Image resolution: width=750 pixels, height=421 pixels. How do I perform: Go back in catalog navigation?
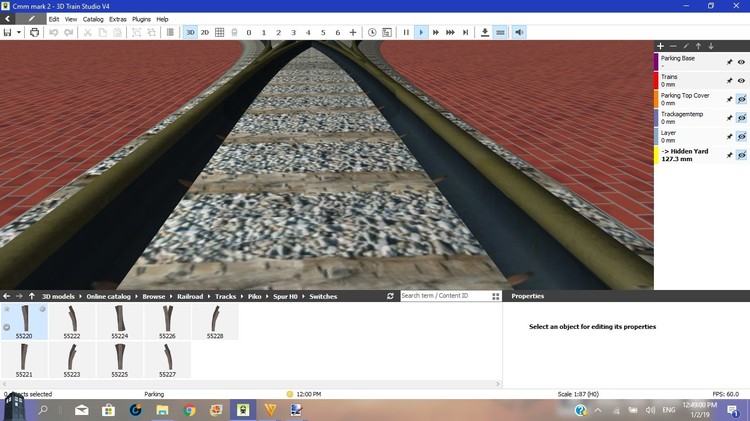click(x=7, y=296)
